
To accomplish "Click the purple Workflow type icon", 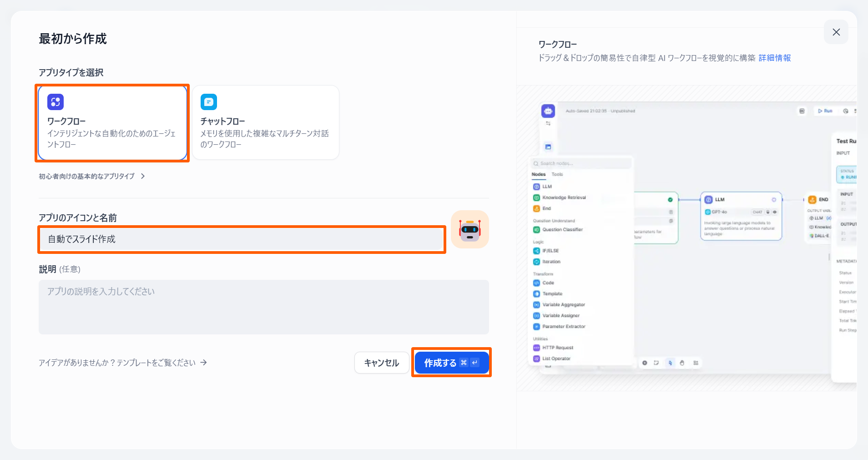I will 56,102.
